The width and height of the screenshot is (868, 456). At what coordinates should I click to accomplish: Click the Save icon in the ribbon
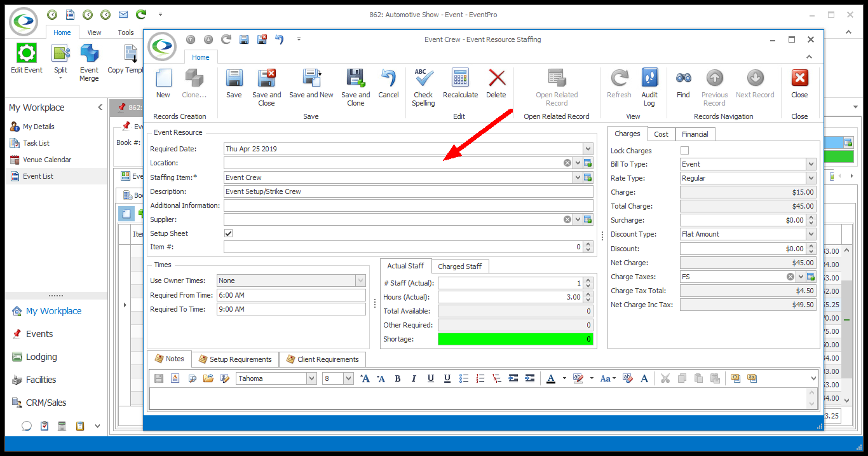pos(234,79)
